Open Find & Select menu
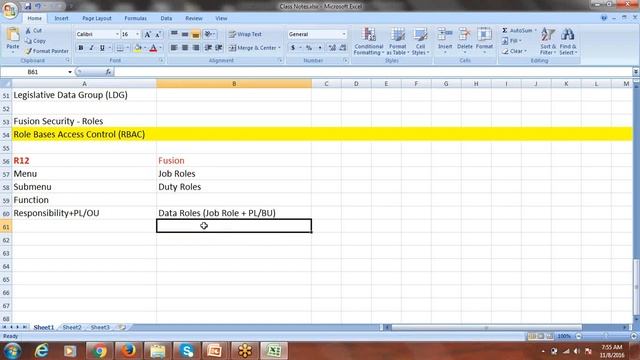Screen dimensions: 640x360 568,41
